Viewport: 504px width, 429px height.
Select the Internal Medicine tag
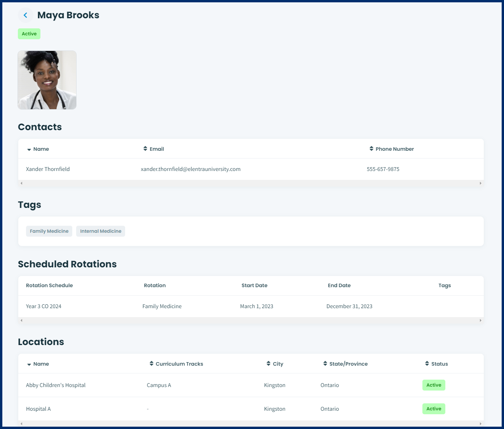pyautogui.click(x=100, y=231)
